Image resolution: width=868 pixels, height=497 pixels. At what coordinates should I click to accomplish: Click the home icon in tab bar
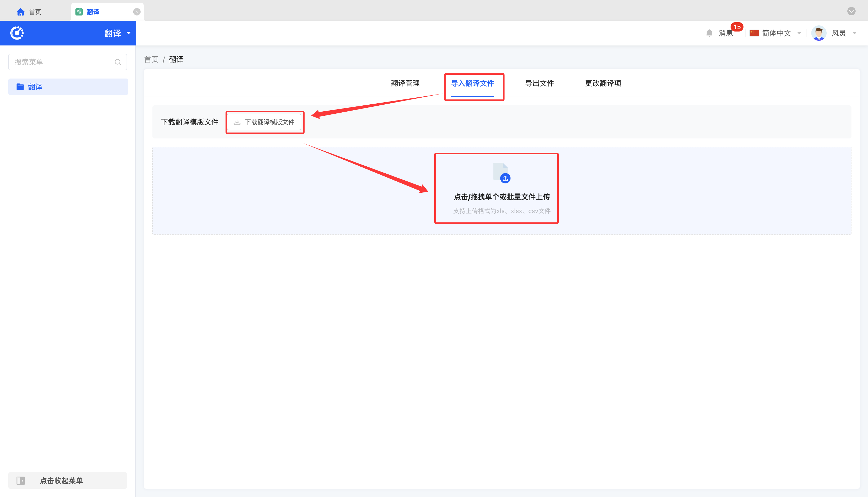pyautogui.click(x=20, y=12)
